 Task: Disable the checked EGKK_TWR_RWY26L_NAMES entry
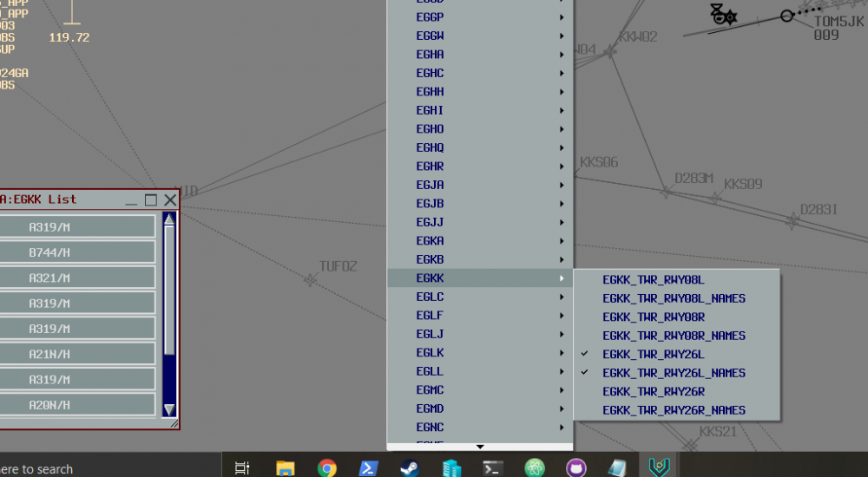click(x=674, y=373)
